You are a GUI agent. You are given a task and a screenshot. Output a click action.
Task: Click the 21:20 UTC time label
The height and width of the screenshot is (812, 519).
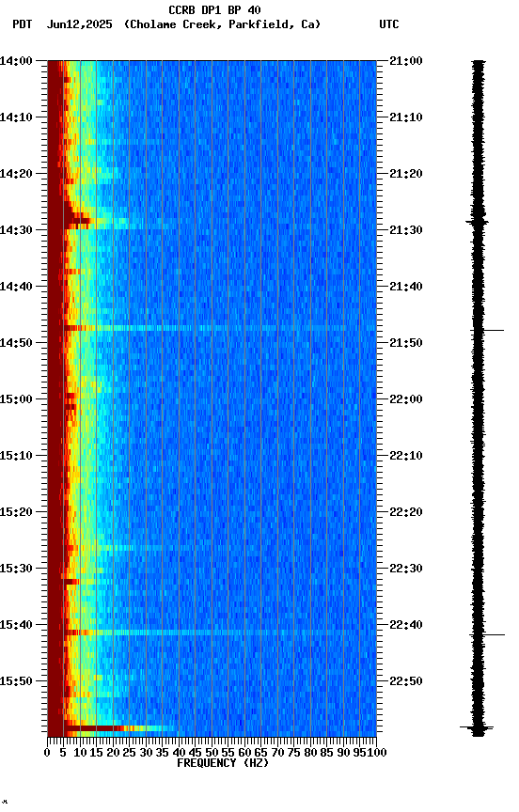click(x=405, y=174)
